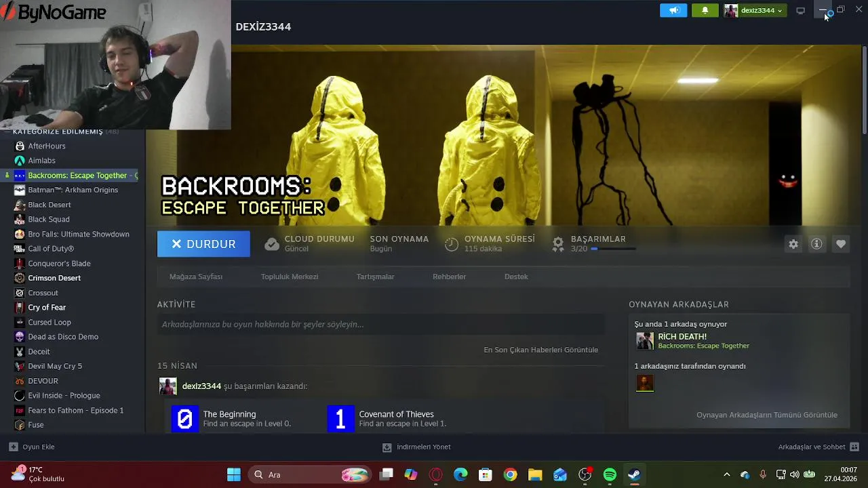This screenshot has height=488, width=868.
Task: Select Fears to Fathom - Episode 1
Action: point(75,410)
